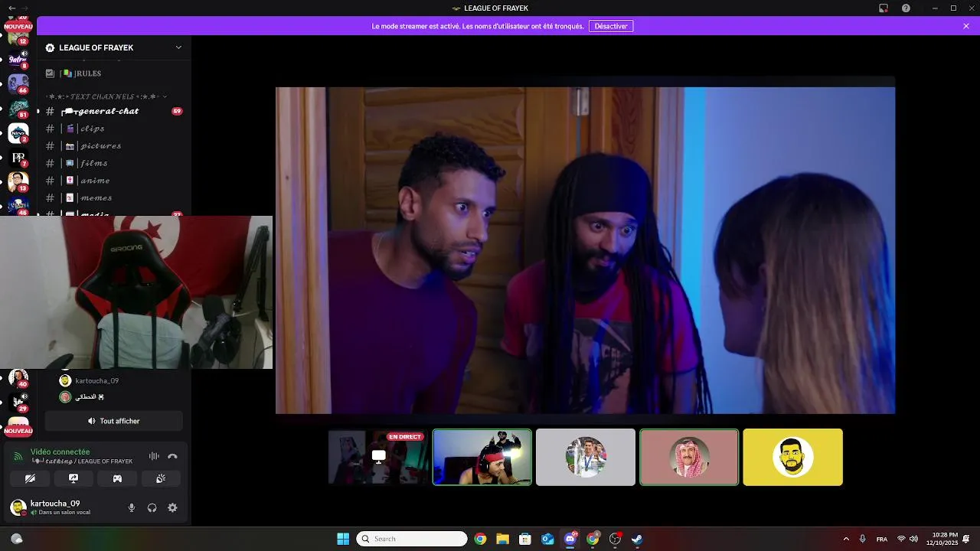This screenshot has height=551, width=980.
Task: Open the taskbar clock and date
Action: (942, 539)
